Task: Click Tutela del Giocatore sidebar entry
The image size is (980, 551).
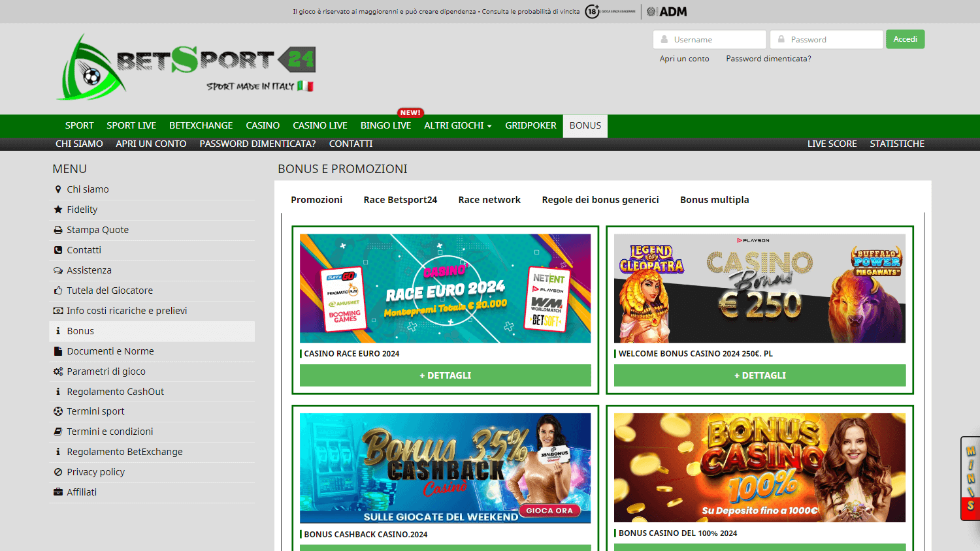Action: pyautogui.click(x=152, y=291)
